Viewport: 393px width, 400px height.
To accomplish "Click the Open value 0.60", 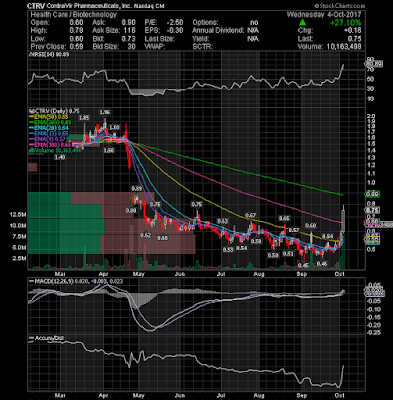I will coord(77,23).
